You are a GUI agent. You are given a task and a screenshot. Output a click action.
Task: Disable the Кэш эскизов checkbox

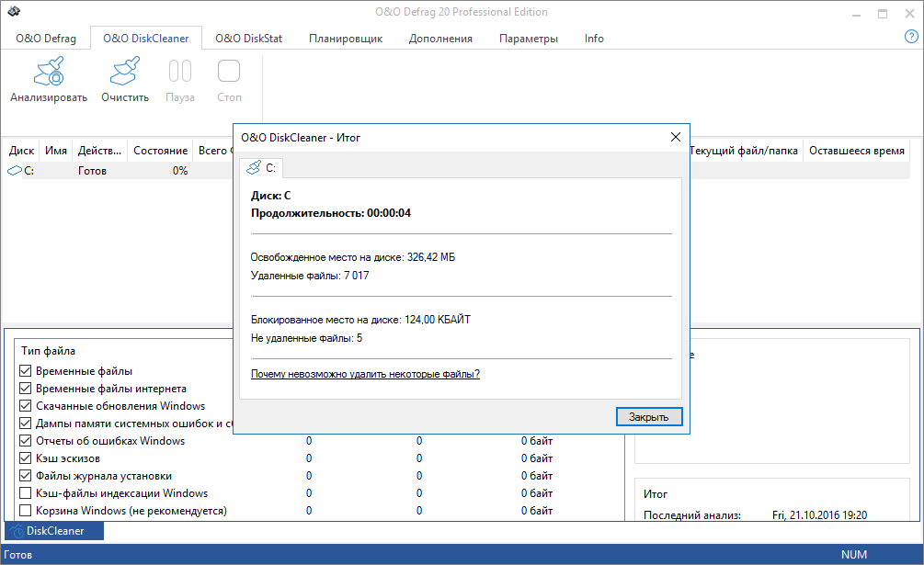click(x=26, y=458)
